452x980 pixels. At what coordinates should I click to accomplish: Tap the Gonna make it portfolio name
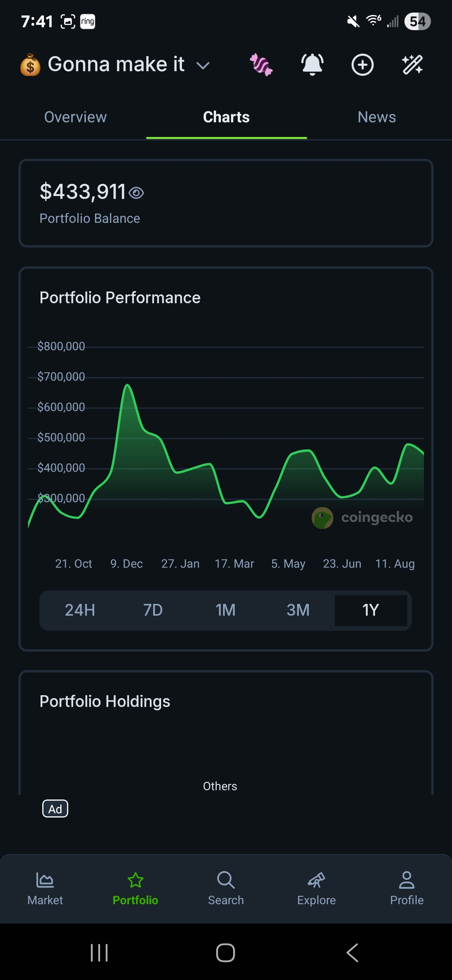[x=116, y=64]
